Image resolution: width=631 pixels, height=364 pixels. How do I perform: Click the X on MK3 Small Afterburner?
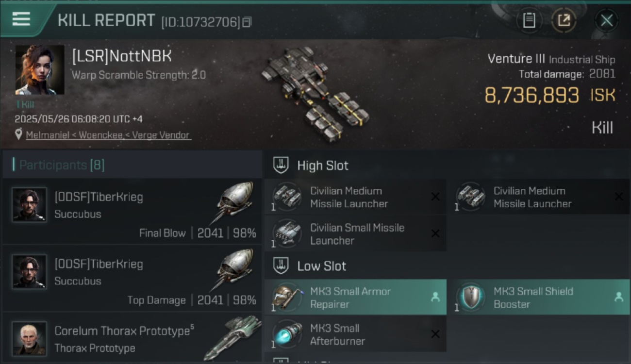(x=435, y=334)
